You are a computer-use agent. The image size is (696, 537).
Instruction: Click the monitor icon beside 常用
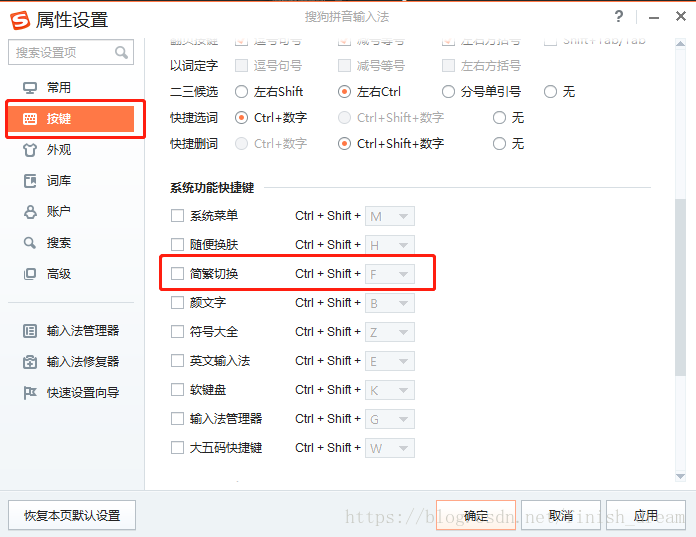click(30, 88)
